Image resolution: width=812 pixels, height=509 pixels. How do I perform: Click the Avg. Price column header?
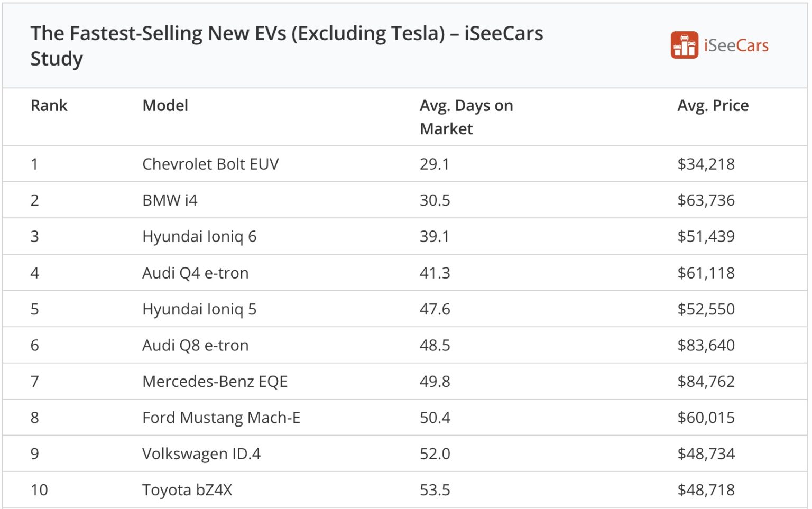click(x=713, y=105)
